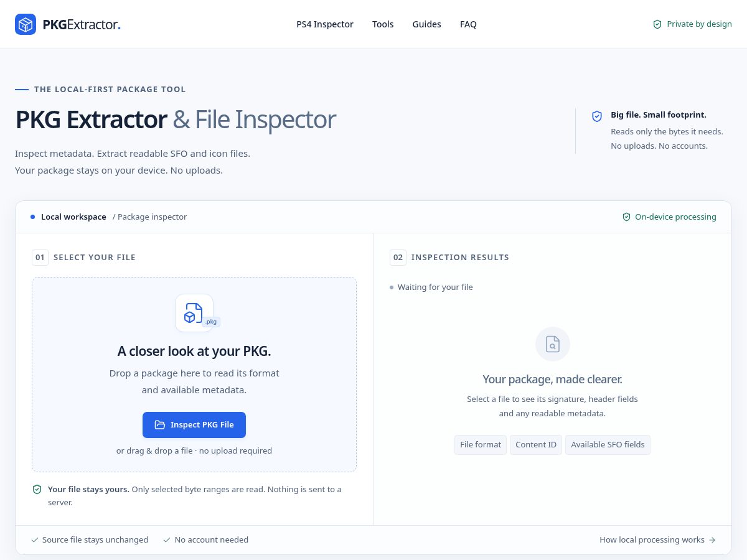Click the Private by design label
This screenshot has width=747, height=560.
(699, 24)
